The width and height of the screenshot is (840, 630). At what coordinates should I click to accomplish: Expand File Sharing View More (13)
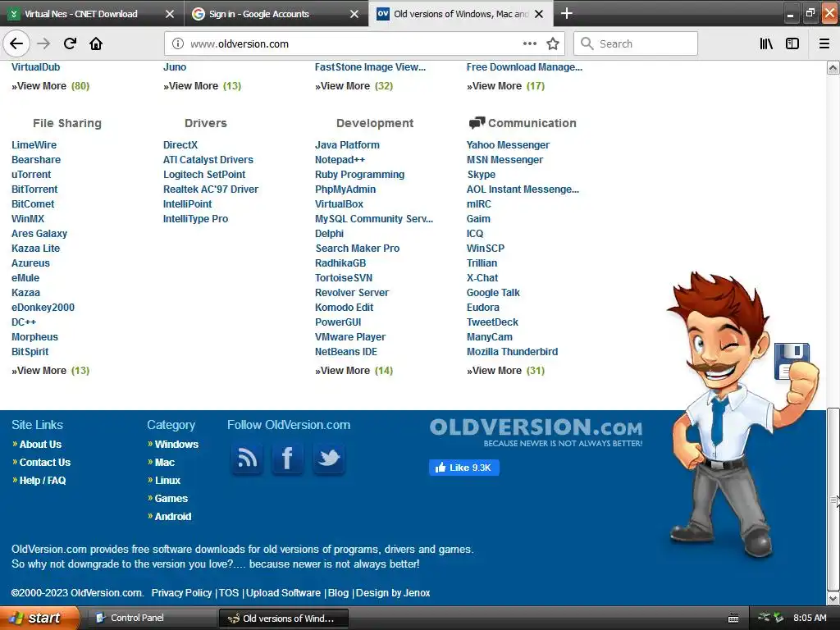(x=50, y=371)
